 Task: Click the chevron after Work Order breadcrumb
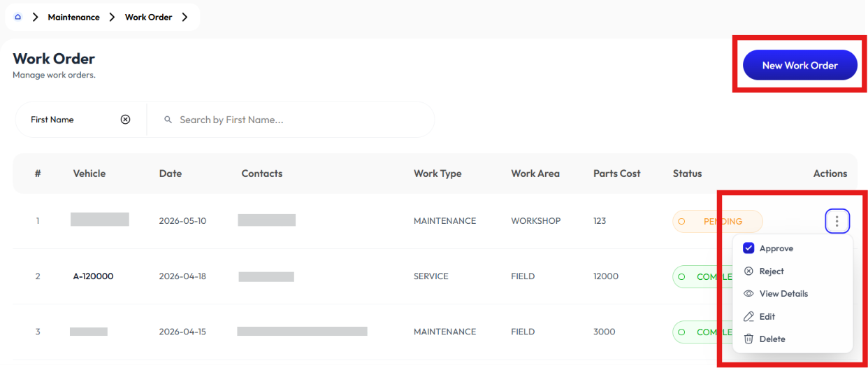(x=185, y=17)
